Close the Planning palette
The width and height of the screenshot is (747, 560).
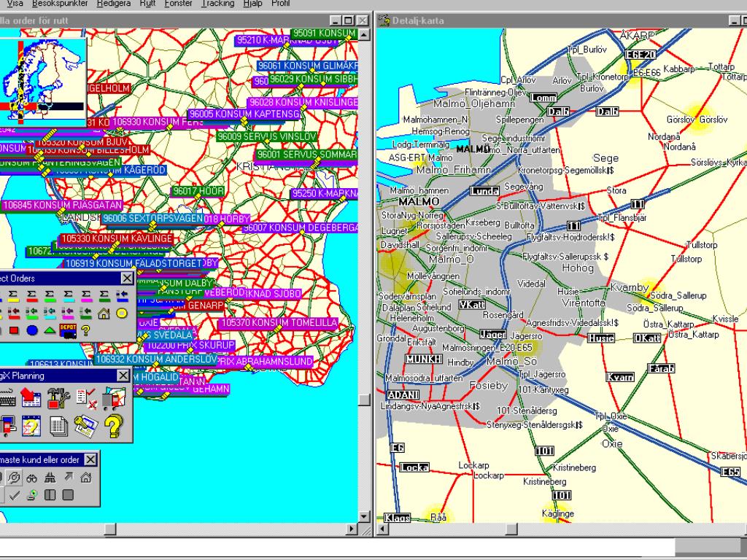point(123,376)
